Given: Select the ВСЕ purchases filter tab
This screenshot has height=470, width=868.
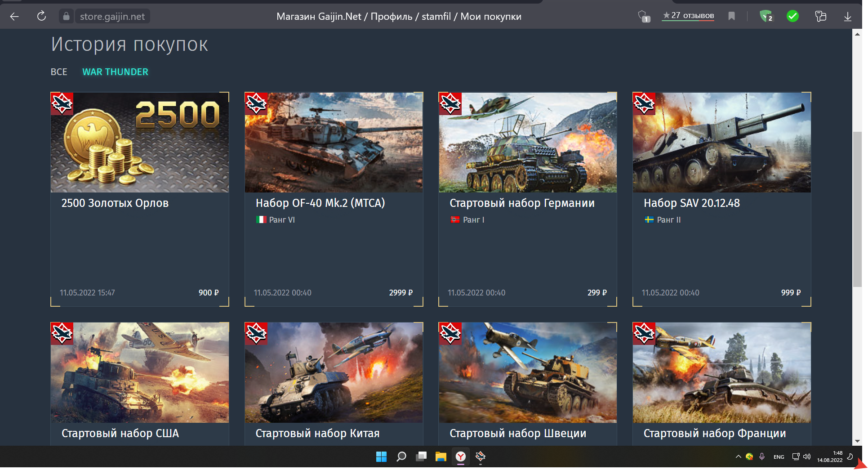Looking at the screenshot, I should (59, 72).
